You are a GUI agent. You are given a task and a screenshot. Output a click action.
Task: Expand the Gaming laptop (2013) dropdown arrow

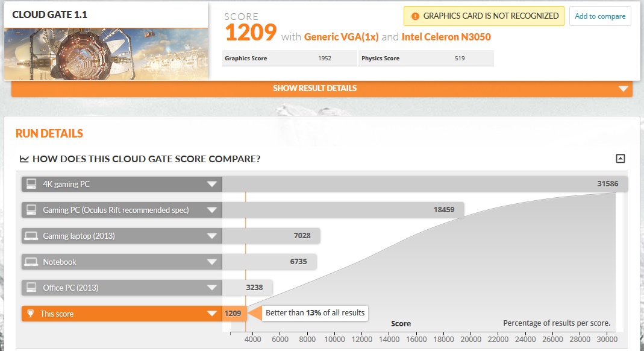[212, 236]
